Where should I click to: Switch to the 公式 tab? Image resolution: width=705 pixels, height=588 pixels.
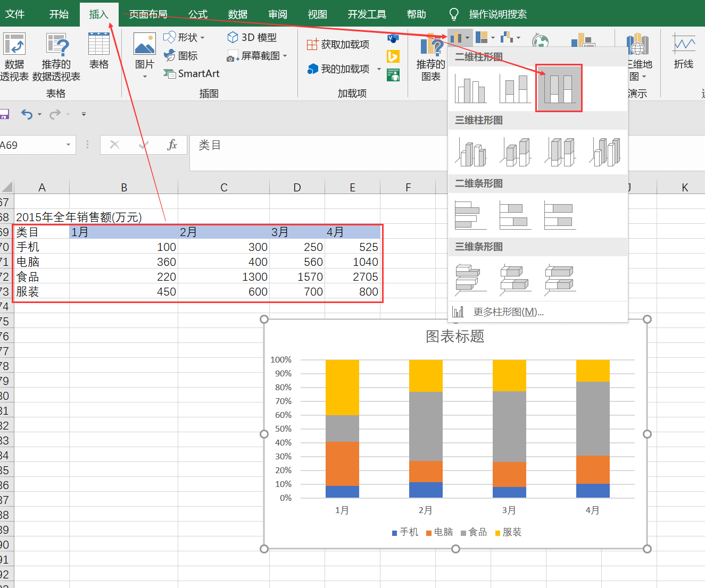198,14
